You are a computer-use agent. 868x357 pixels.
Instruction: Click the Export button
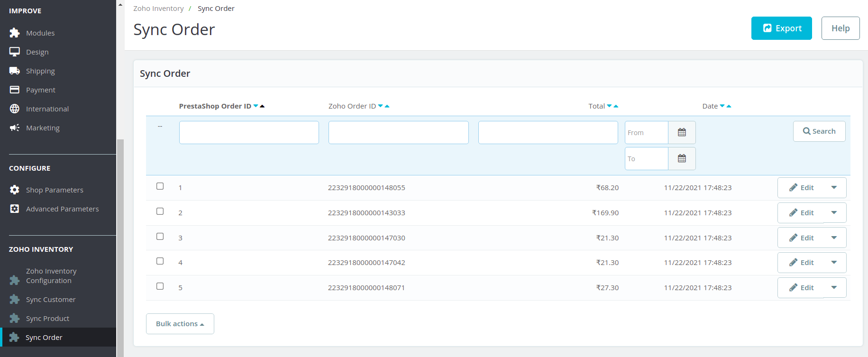click(x=781, y=28)
